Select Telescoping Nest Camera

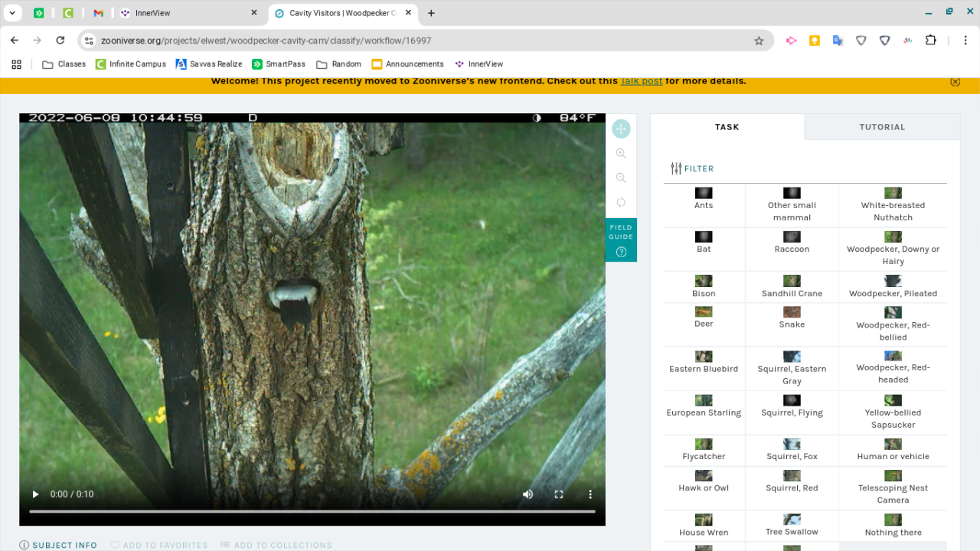[893, 487]
